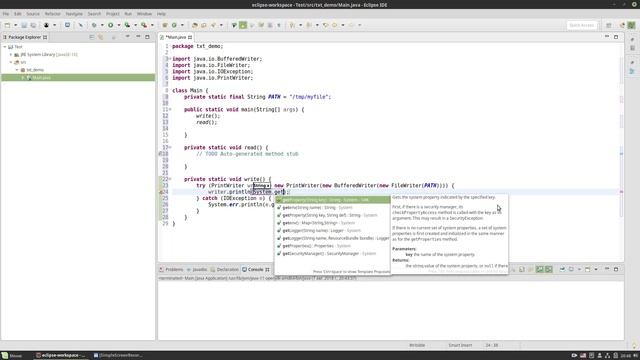Maximize the editor area

coord(616,37)
